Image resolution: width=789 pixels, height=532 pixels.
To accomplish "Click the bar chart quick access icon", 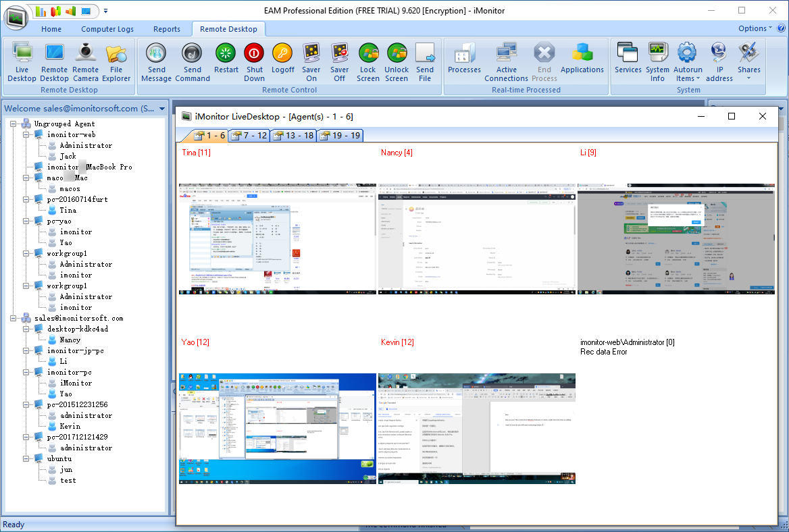I will point(41,11).
